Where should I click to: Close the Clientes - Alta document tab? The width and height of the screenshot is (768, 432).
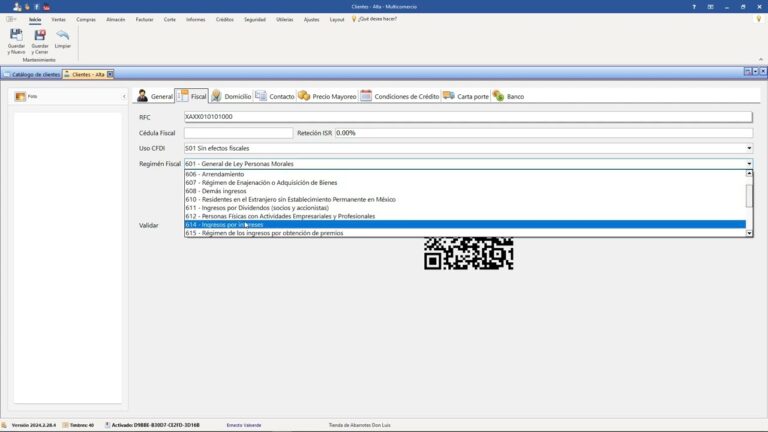pyautogui.click(x=111, y=74)
